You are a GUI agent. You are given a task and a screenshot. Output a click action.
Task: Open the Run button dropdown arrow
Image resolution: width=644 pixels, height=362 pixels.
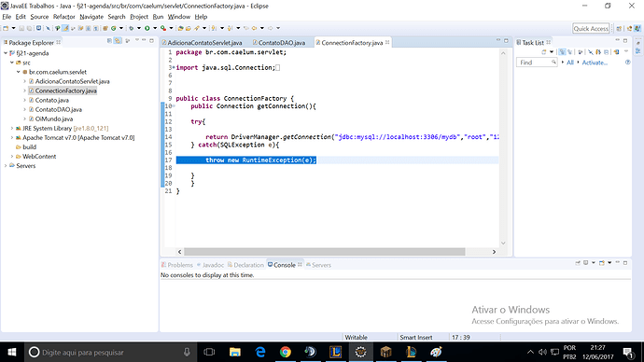click(155, 28)
